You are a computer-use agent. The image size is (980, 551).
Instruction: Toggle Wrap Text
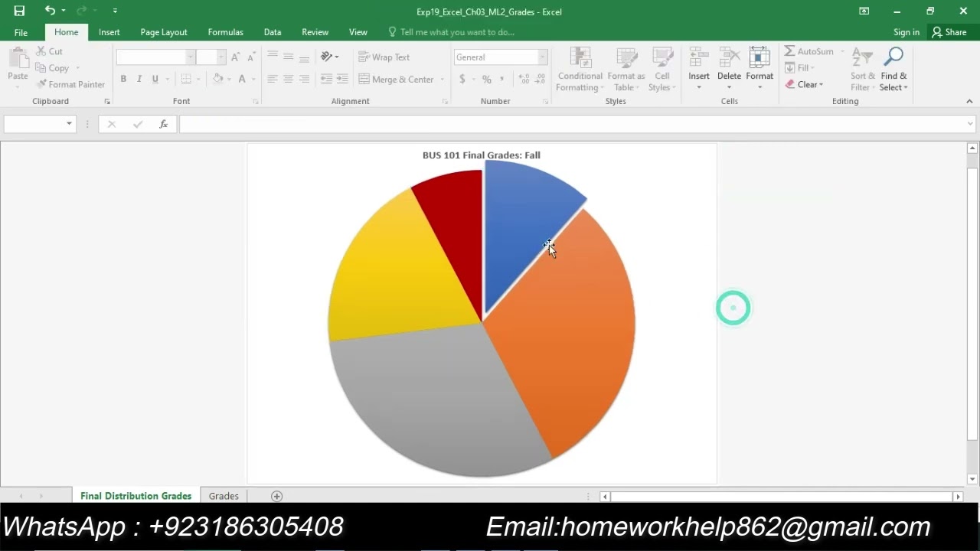pos(384,57)
